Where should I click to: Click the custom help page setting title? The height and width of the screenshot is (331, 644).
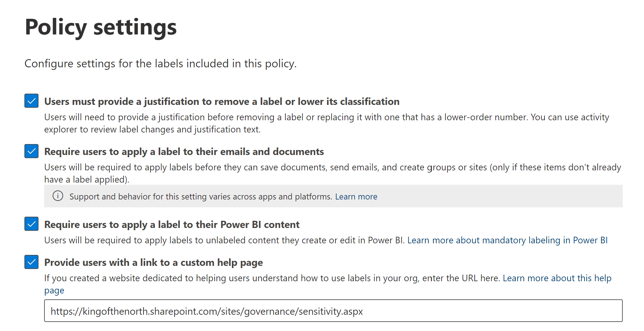(154, 262)
